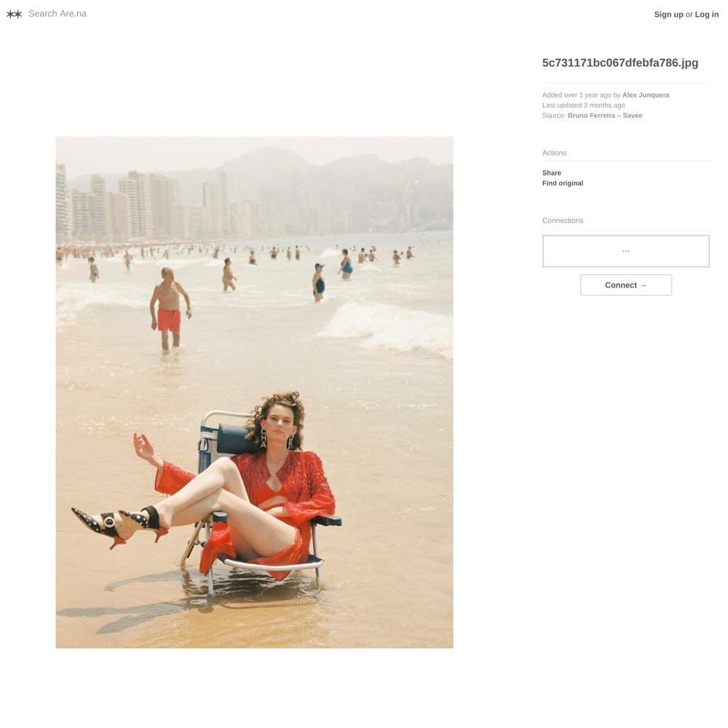Focus the Search Are.na field
The height and width of the screenshot is (728, 728).
[x=58, y=14]
